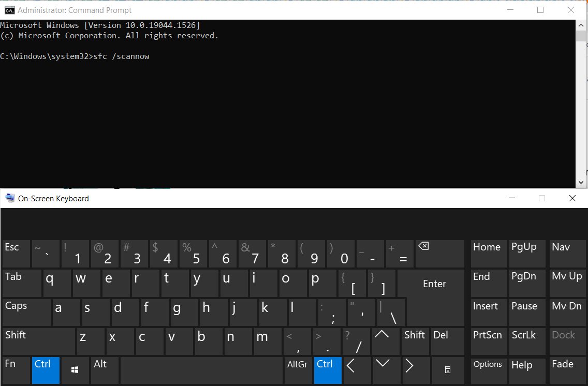Click the number 1 key
This screenshot has height=386, width=588.
click(75, 254)
